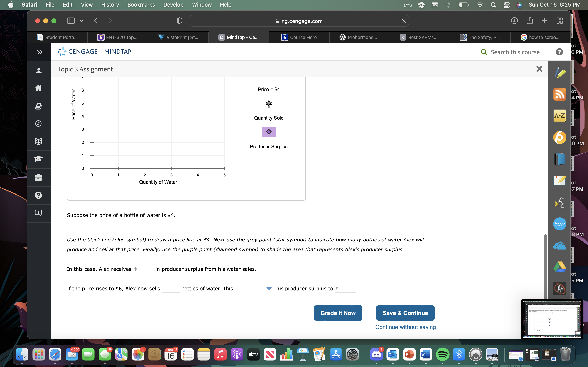
Task: Open the Safari sidebar toggle dropdown arrow
Action: pos(82,21)
